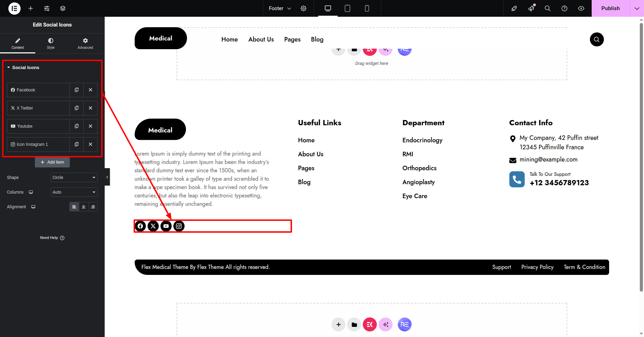Image resolution: width=644 pixels, height=337 pixels.
Task: Expand the Icon Instagram 1 item
Action: [38, 144]
